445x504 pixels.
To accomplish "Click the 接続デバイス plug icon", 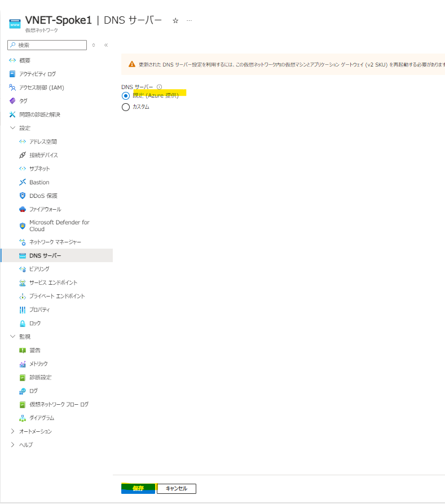I will tap(23, 155).
